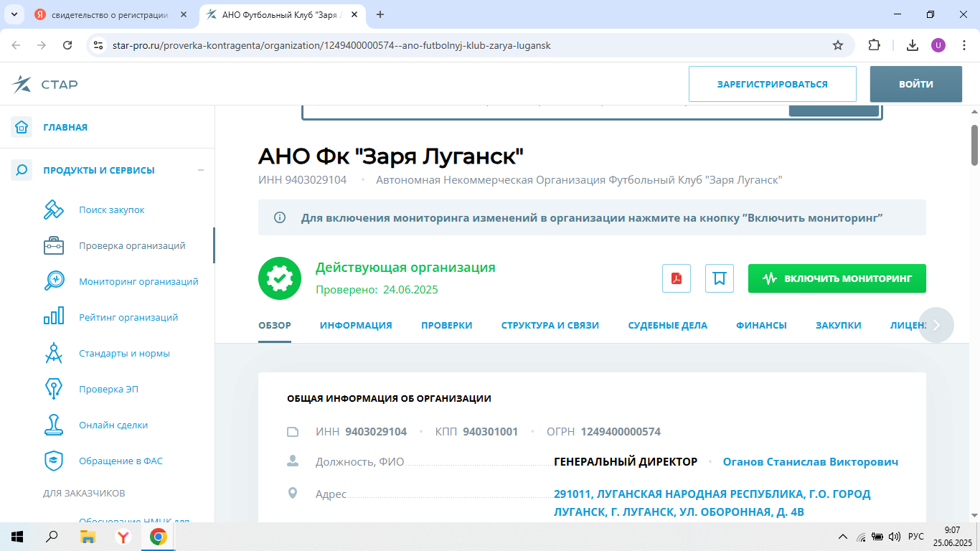This screenshot has width=980, height=551.
Task: Open Yandex Browser from taskbar
Action: tap(123, 537)
